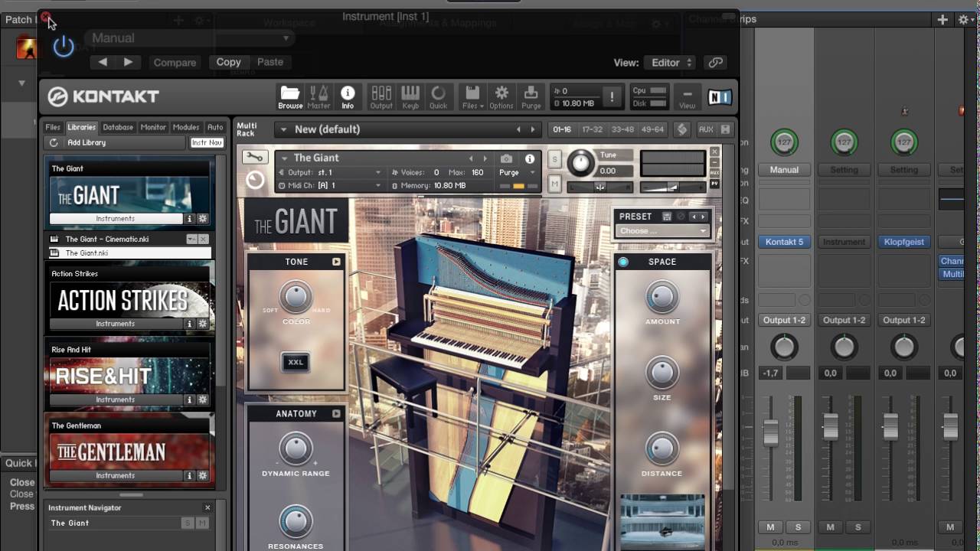Close the Instrument Navigator pane

(x=207, y=507)
